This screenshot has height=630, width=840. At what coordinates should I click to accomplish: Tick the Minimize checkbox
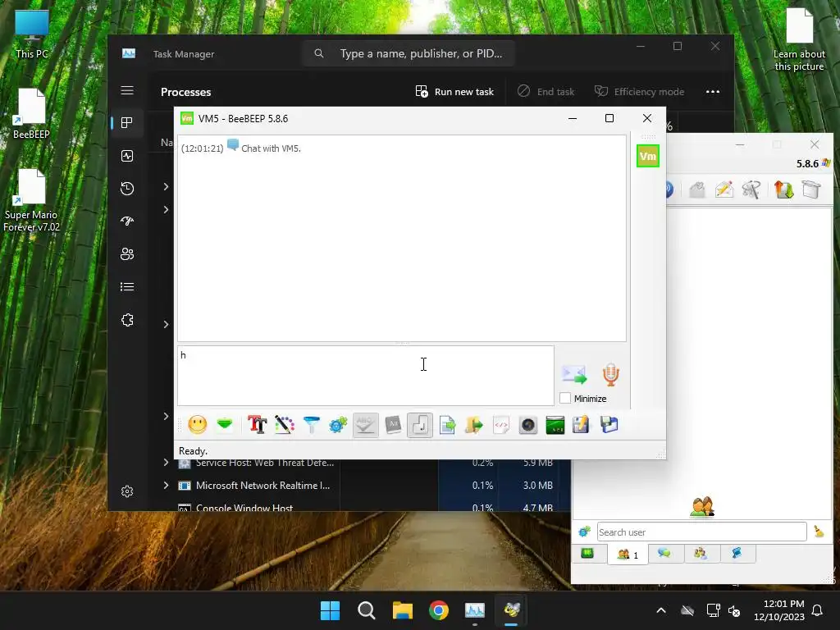pyautogui.click(x=565, y=398)
